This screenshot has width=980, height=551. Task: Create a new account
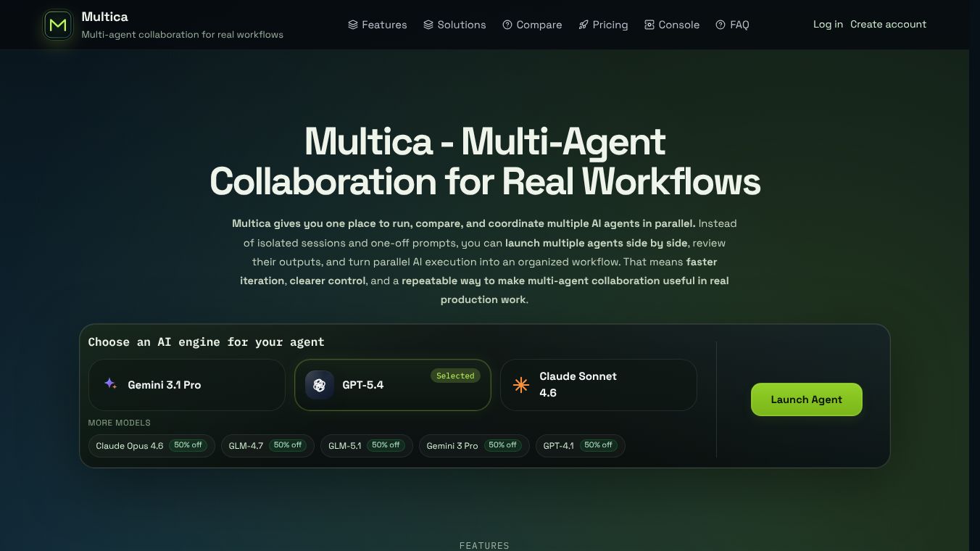pos(888,25)
